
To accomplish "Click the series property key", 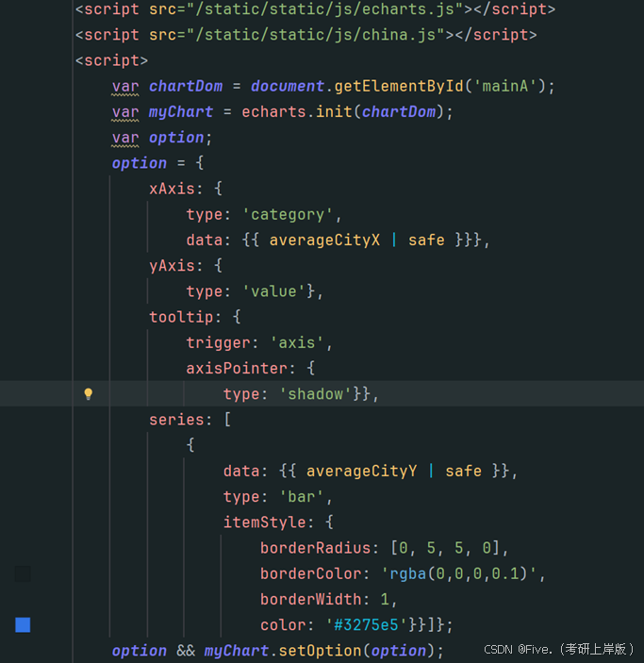I will tap(176, 420).
